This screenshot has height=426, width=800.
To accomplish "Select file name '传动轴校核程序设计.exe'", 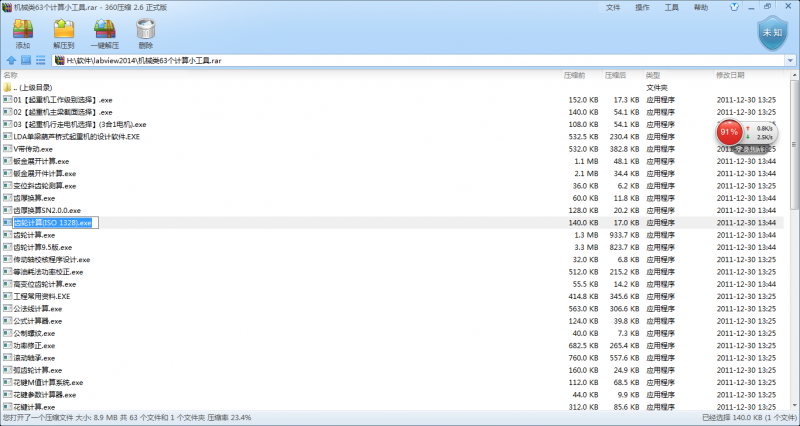I will point(52,260).
